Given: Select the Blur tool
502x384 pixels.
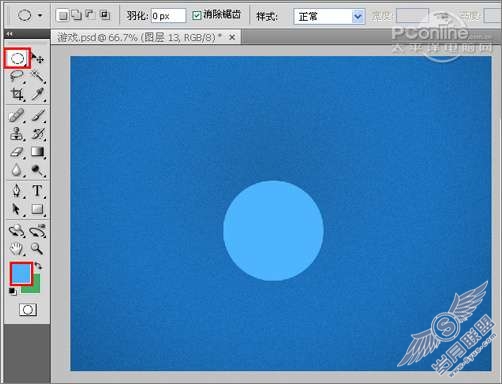Looking at the screenshot, I should coord(17,171).
